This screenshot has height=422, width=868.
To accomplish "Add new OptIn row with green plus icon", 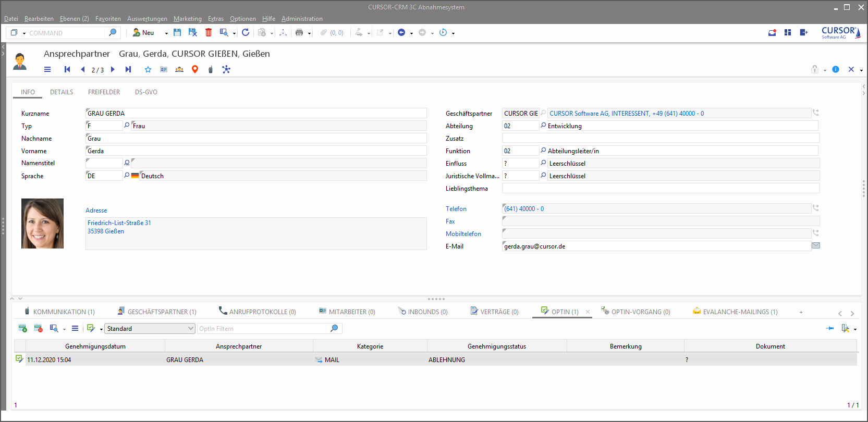I will point(23,328).
